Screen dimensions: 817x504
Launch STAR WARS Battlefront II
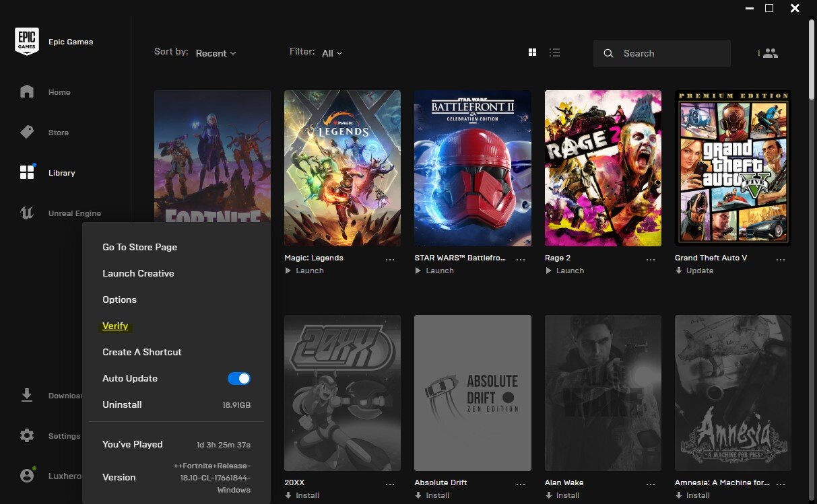click(434, 271)
